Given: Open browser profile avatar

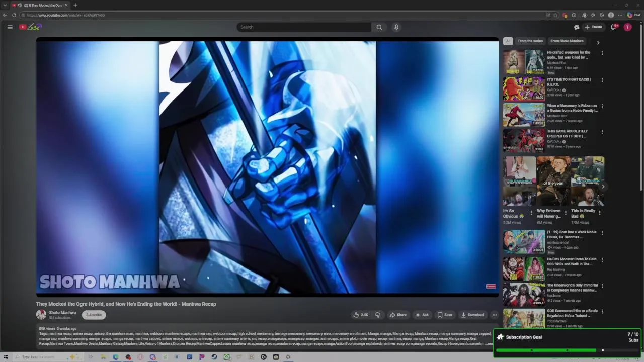Looking at the screenshot, I should pos(611,15).
